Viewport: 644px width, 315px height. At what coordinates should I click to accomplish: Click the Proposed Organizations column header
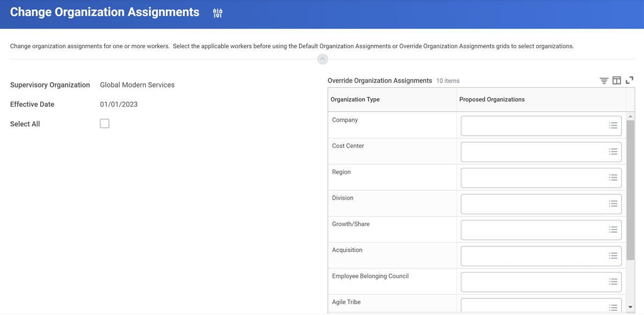click(492, 99)
